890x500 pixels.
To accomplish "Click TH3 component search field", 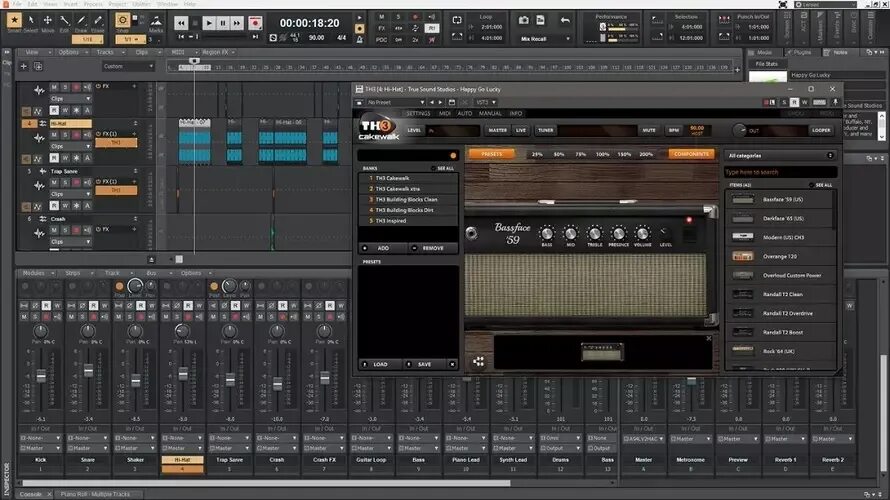I will pyautogui.click(x=780, y=172).
